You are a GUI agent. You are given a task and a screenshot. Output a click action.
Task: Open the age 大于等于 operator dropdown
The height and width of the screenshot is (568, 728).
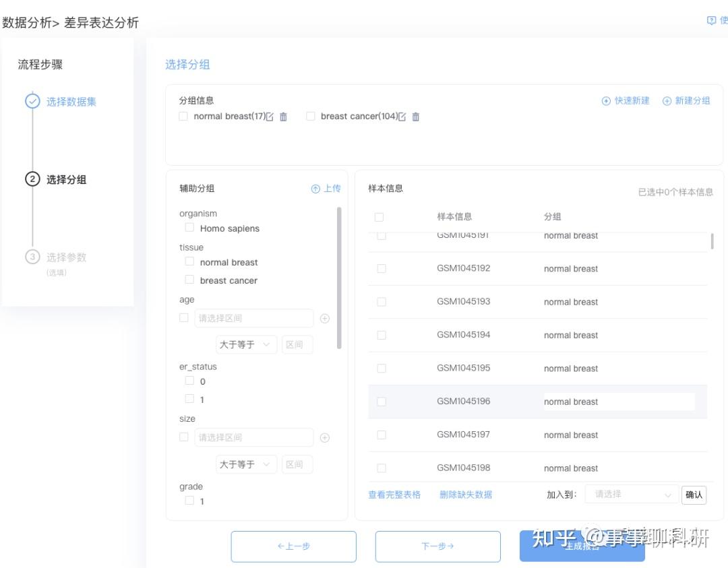pos(246,345)
